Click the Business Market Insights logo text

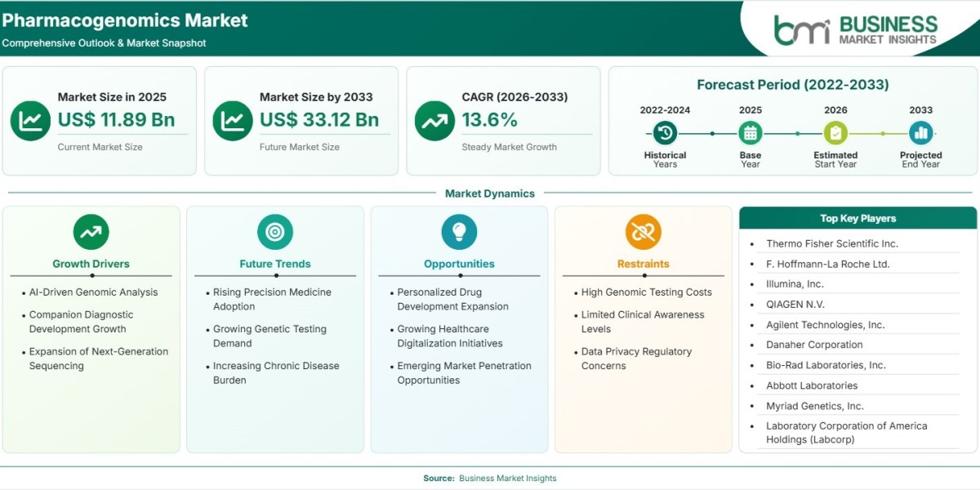click(888, 30)
